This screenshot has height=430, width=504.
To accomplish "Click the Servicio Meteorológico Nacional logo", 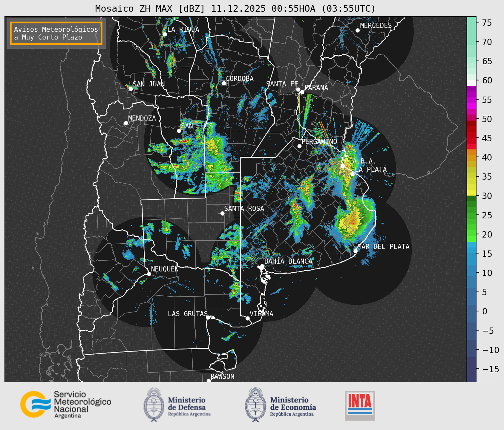I will [66, 404].
